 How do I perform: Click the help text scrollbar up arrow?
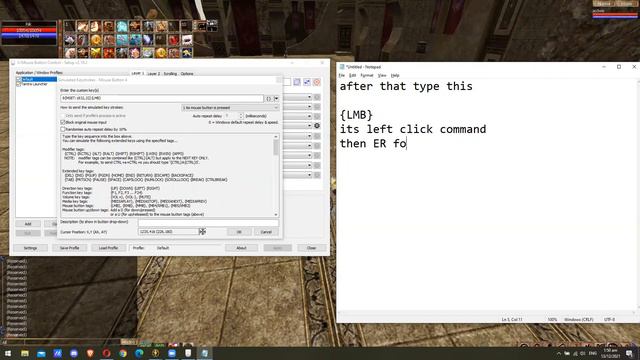[x=276, y=137]
